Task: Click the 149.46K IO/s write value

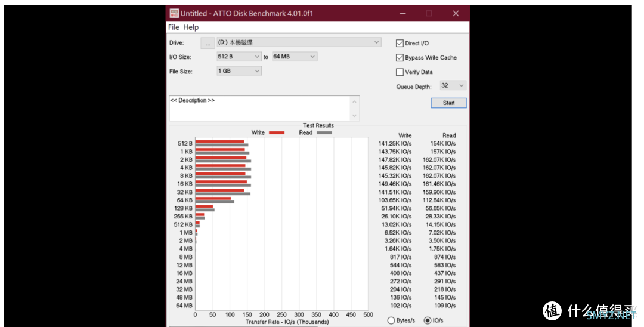Action: pyautogui.click(x=395, y=184)
